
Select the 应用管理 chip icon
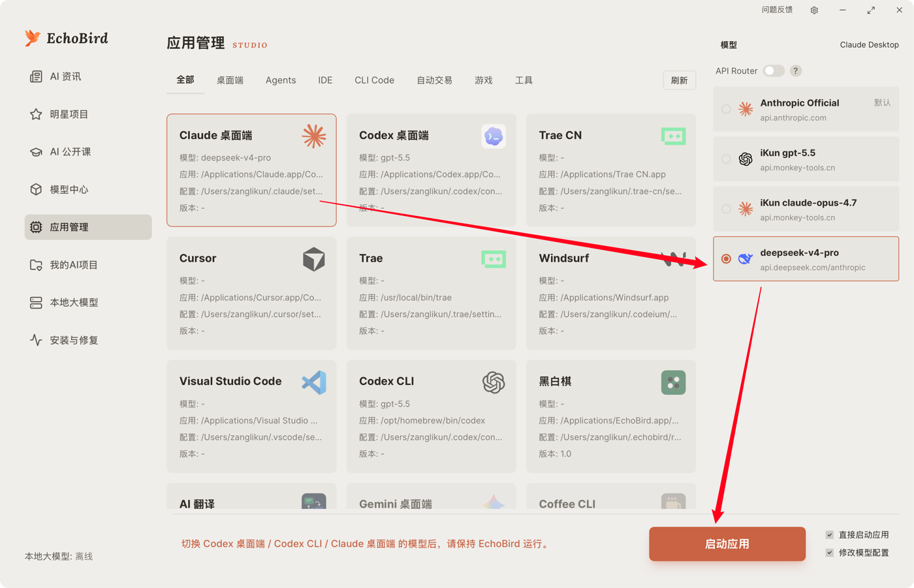pyautogui.click(x=36, y=227)
